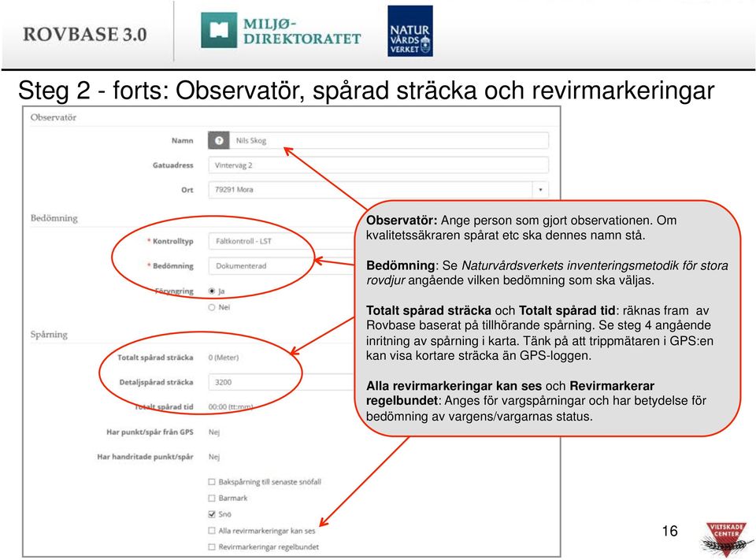Open the Kontrolltyp dropdown Fältkontroll - LST
This screenshot has height=560, width=756.
pyautogui.click(x=282, y=241)
